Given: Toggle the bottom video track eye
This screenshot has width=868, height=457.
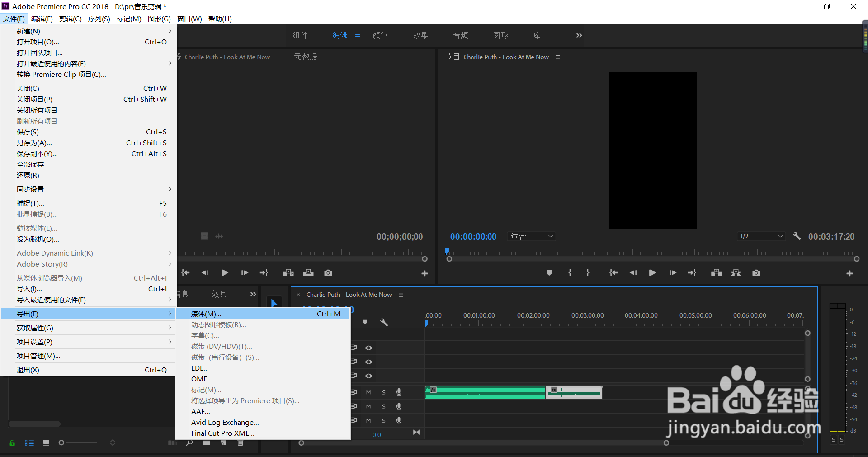Looking at the screenshot, I should (369, 376).
